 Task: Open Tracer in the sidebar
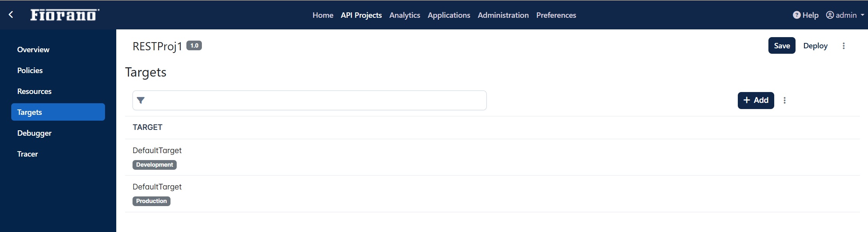click(x=58, y=154)
